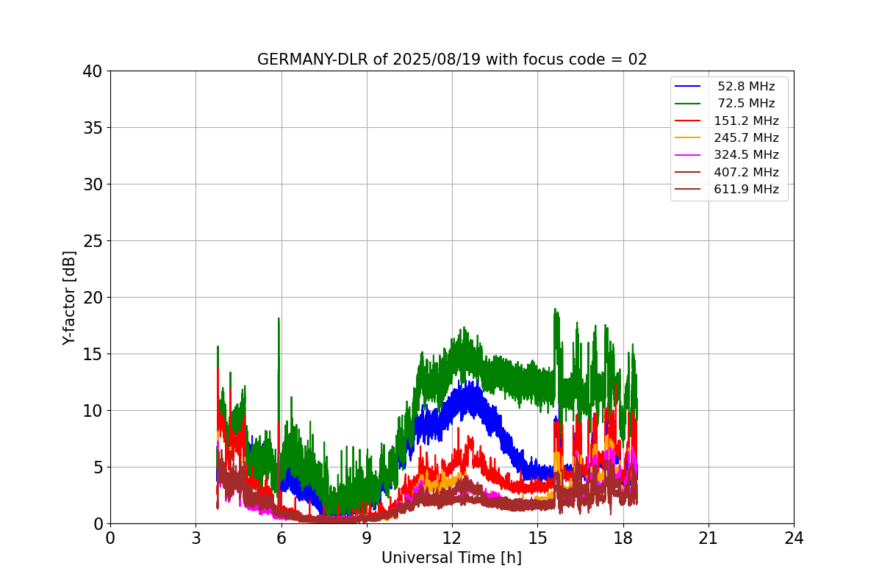Click the x-axis tick label 24
Viewport: 882px width, 588px height.
click(x=794, y=538)
